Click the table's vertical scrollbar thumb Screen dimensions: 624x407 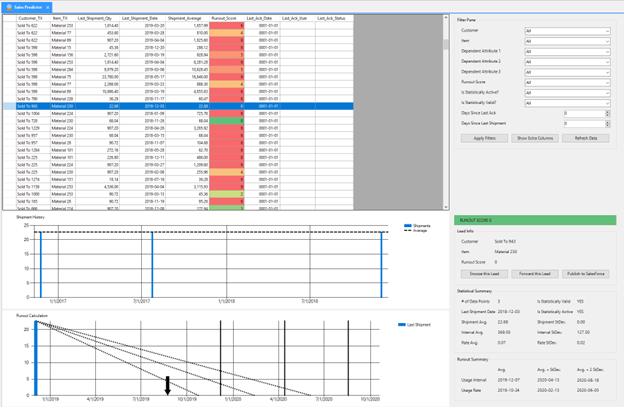pos(446,44)
